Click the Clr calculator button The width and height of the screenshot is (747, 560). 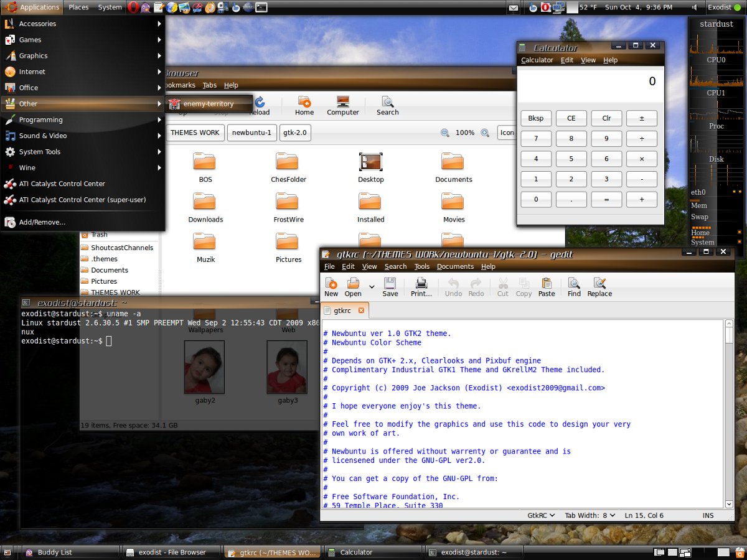click(x=606, y=118)
